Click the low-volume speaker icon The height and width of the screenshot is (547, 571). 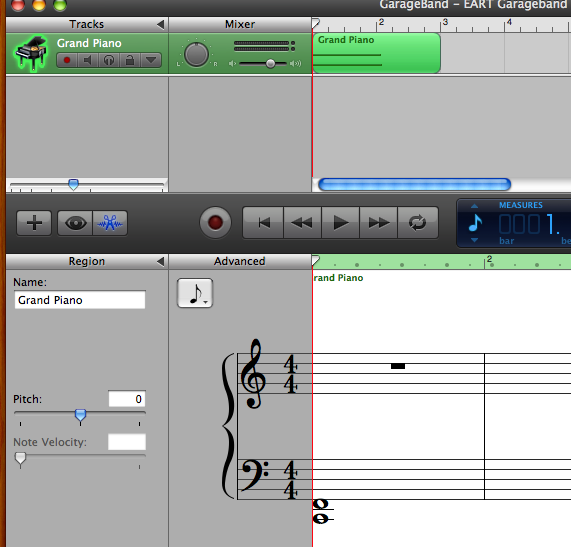232,64
